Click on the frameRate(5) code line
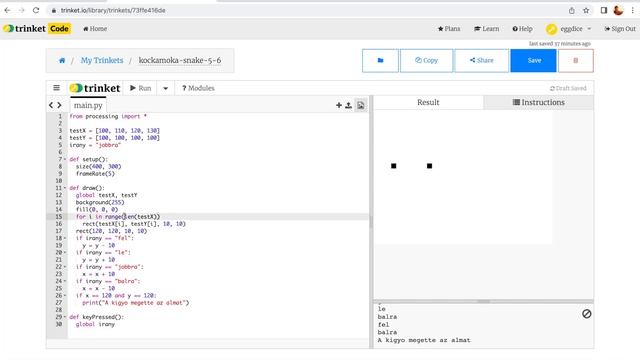The image size is (640, 360). pyautogui.click(x=95, y=173)
